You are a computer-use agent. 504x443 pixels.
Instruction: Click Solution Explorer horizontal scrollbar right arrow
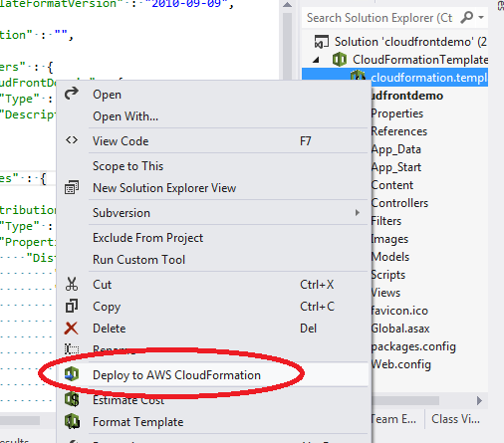479,400
